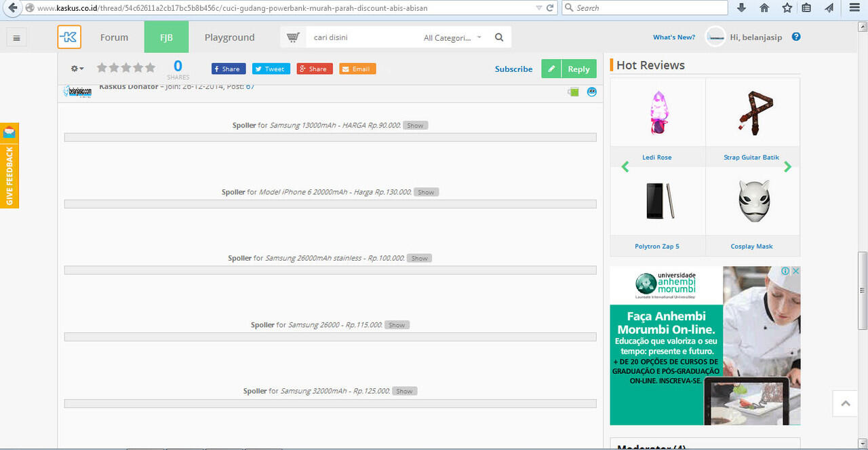Show next Hot Reviews with right arrow
The width and height of the screenshot is (868, 450).
click(787, 166)
